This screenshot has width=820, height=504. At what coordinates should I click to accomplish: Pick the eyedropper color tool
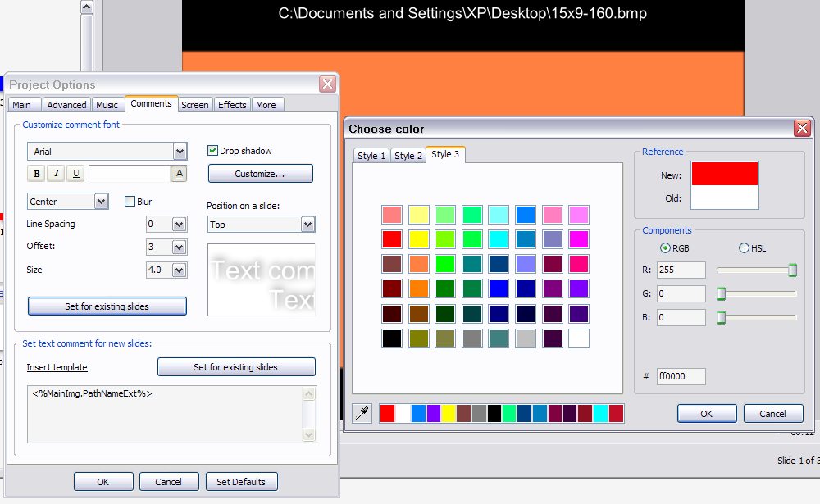click(362, 413)
